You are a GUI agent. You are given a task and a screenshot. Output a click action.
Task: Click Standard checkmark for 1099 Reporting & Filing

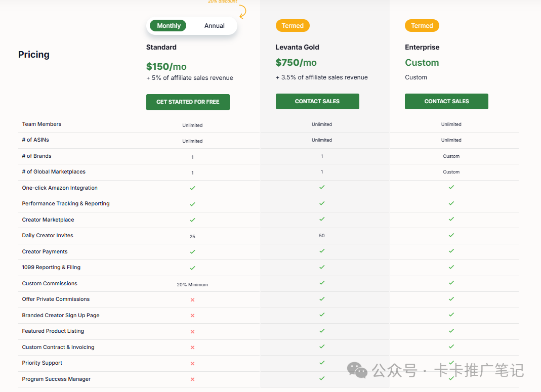pyautogui.click(x=192, y=268)
